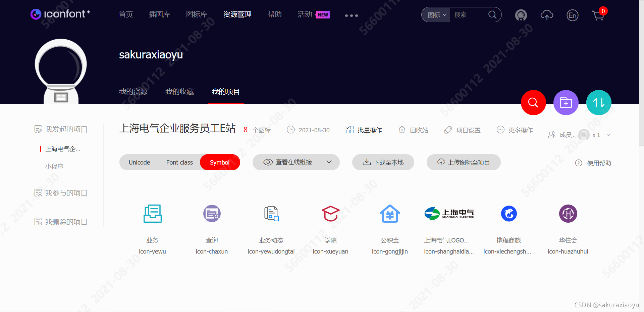This screenshot has width=644, height=312.
Task: Select the 携程商旅 icon
Action: pos(509,214)
